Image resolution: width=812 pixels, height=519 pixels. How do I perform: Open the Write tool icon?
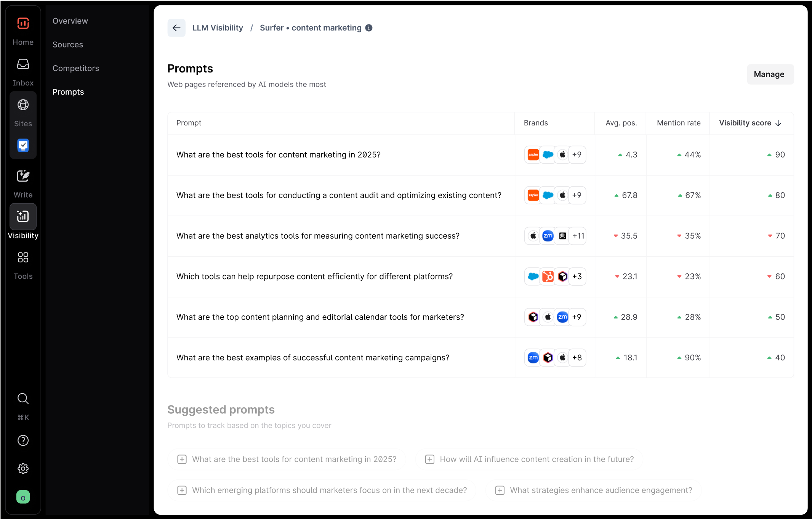pos(23,176)
